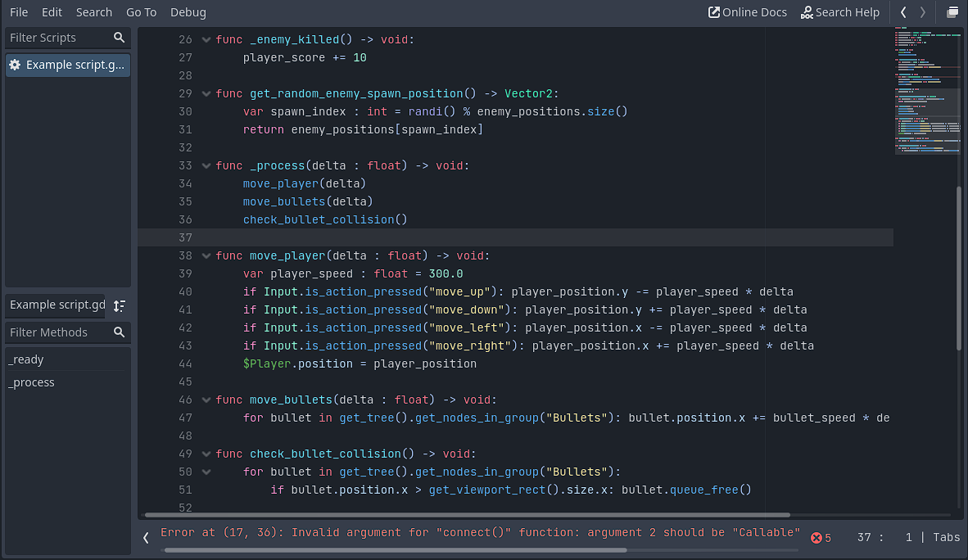The image size is (968, 560).
Task: Click Search Help
Action: (x=840, y=11)
